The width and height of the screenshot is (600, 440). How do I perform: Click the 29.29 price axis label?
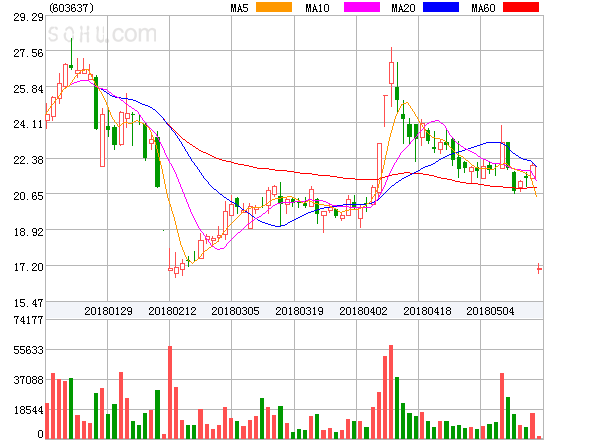coord(29,17)
